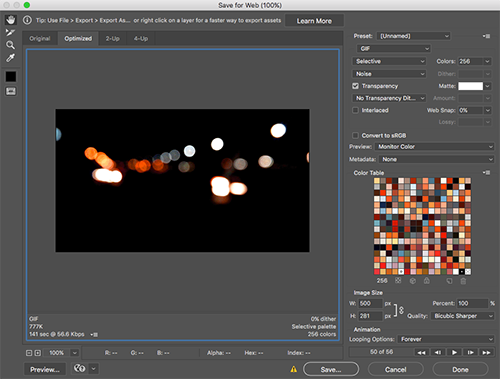Click the Save... button
The width and height of the screenshot is (500, 379).
coord(331,369)
